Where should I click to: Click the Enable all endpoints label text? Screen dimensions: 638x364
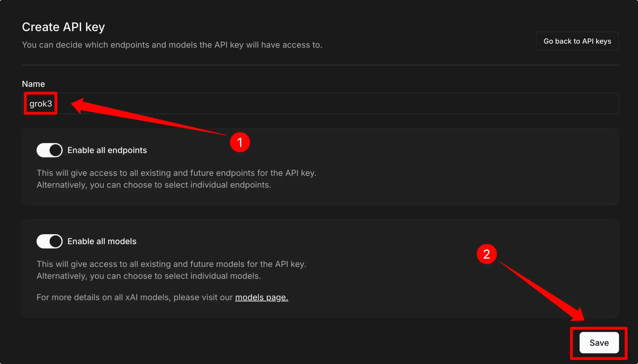[107, 150]
